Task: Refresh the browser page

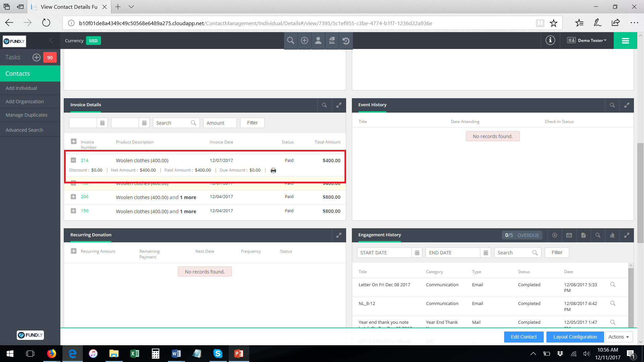Action: coord(46,23)
